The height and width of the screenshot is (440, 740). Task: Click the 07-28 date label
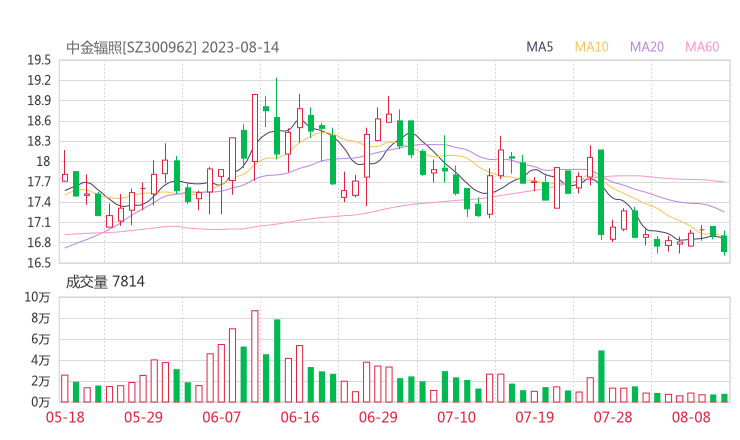tap(613, 417)
